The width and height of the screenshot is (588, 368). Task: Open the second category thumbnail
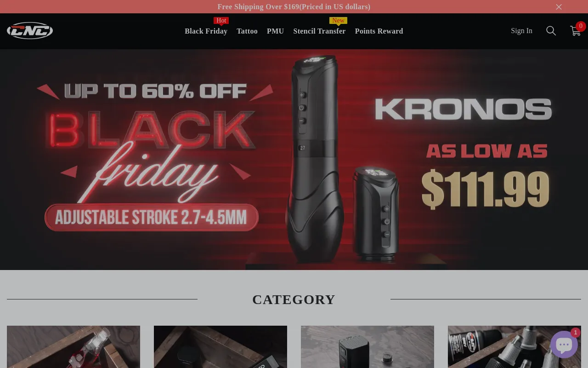click(220, 347)
